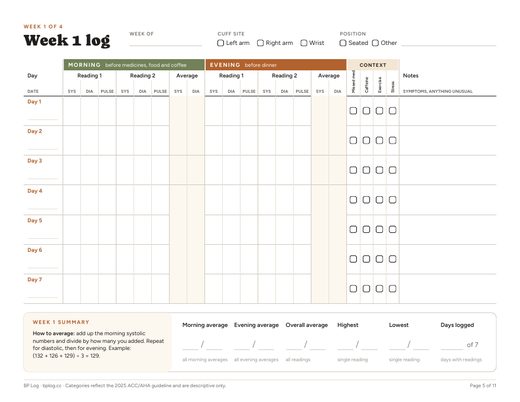Image resolution: width=520 pixels, height=402 pixels.
Task: Mark Stress checkbox for Day 4
Action: pos(393,200)
